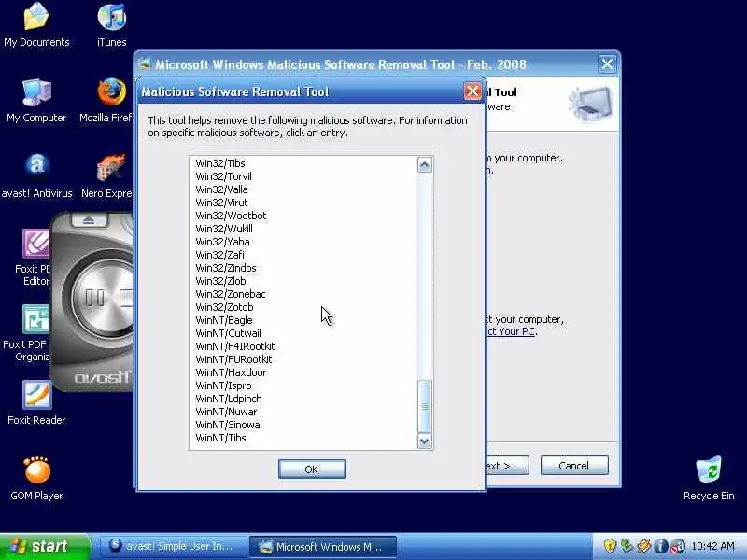Image resolution: width=747 pixels, height=560 pixels.
Task: Select the My Computer desktop icon
Action: point(36,101)
